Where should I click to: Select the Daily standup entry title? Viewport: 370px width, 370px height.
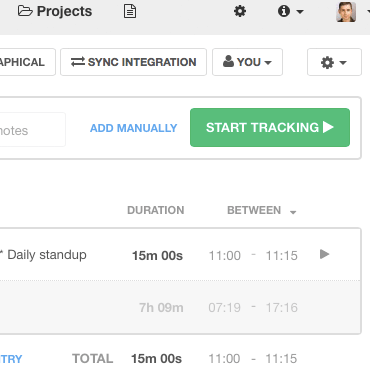(x=47, y=255)
